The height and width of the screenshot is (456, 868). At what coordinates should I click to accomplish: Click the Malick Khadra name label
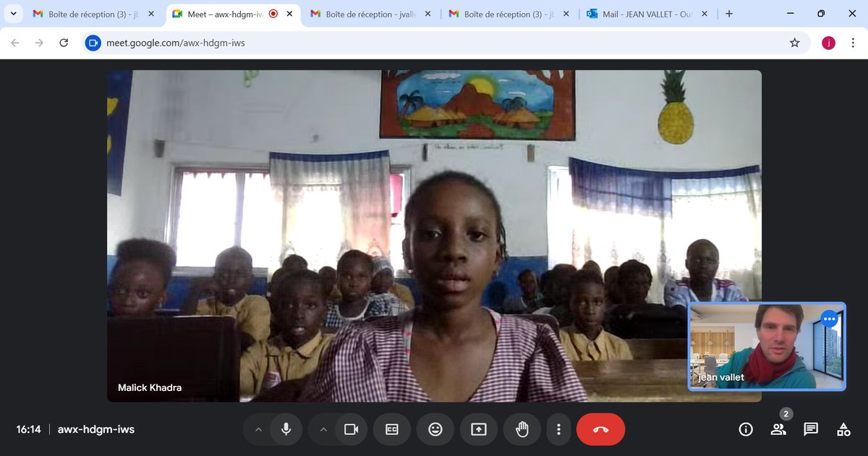pyautogui.click(x=150, y=388)
